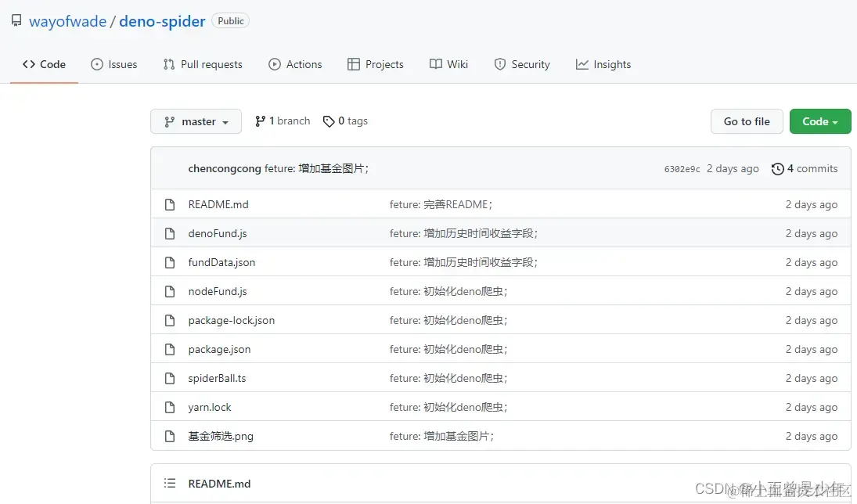857x504 pixels.
Task: Open the package.json file
Action: pyautogui.click(x=219, y=349)
